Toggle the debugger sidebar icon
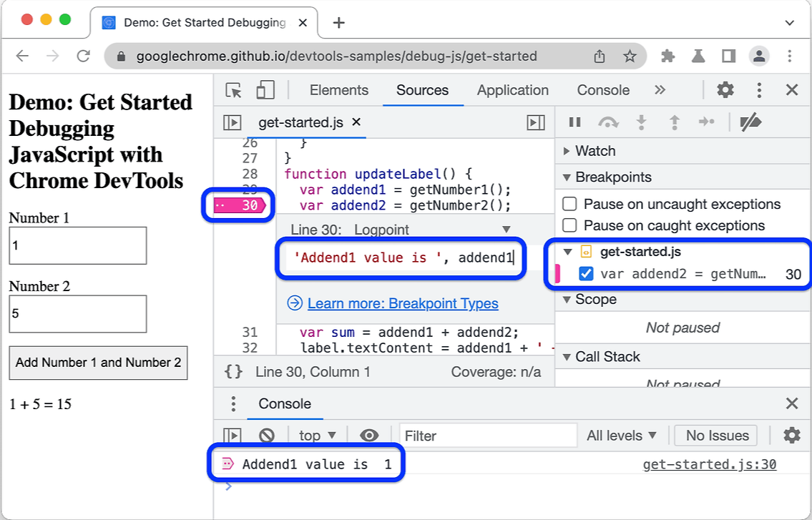Viewport: 812px width, 520px height. click(535, 123)
